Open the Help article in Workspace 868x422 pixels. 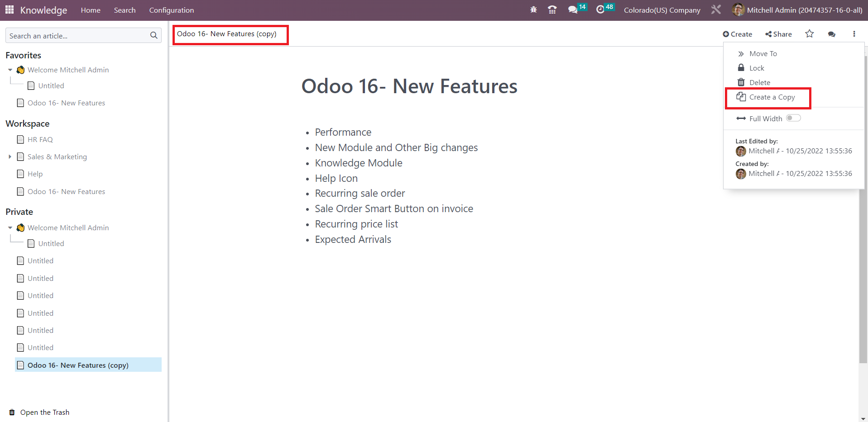[x=35, y=174]
